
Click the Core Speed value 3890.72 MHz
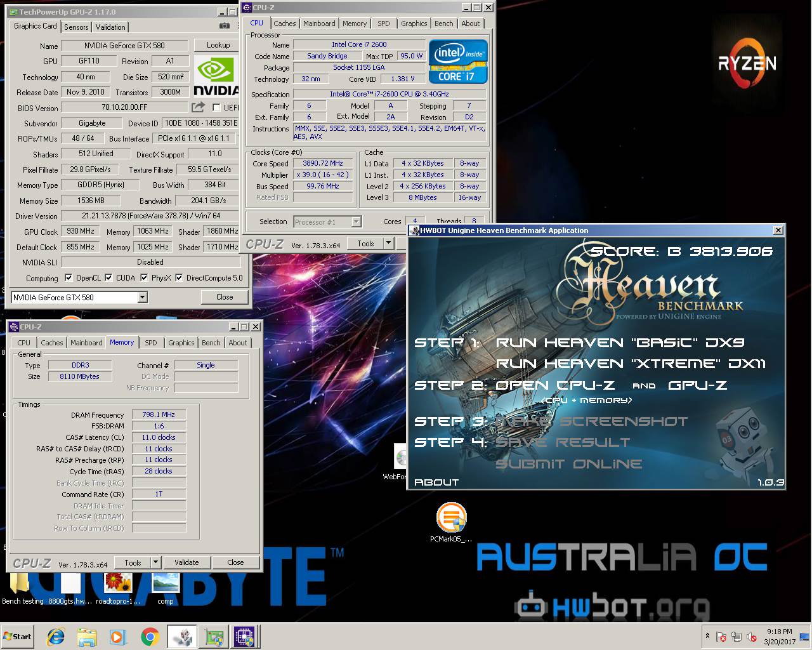coord(322,163)
